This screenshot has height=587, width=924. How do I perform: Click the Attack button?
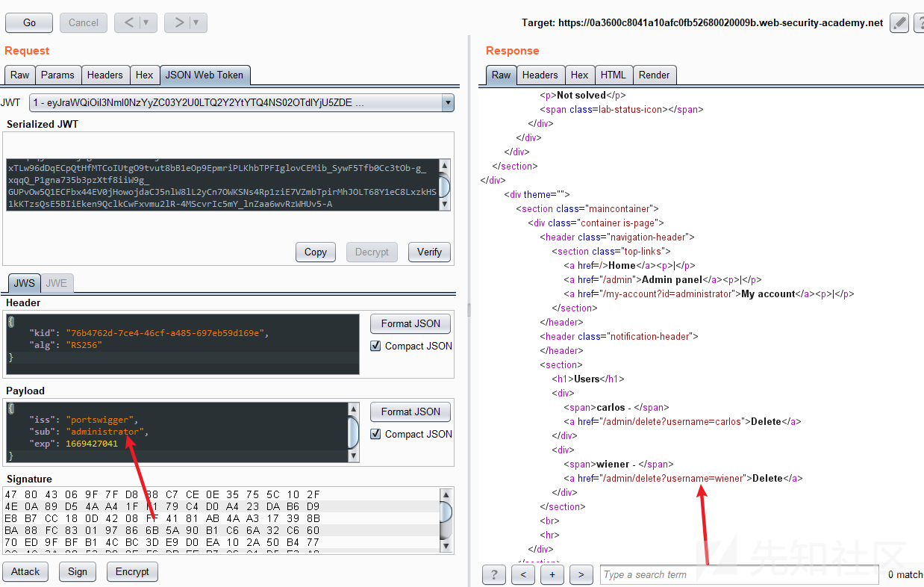pos(25,571)
